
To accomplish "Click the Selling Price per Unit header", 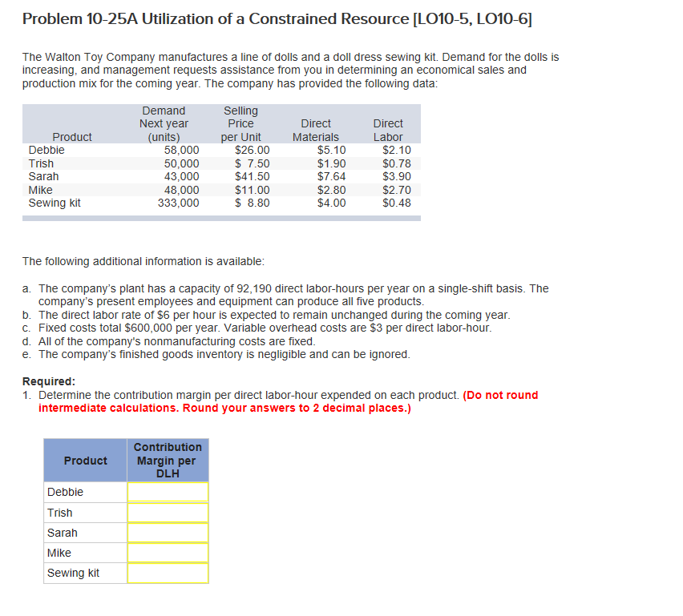I will point(241,123).
